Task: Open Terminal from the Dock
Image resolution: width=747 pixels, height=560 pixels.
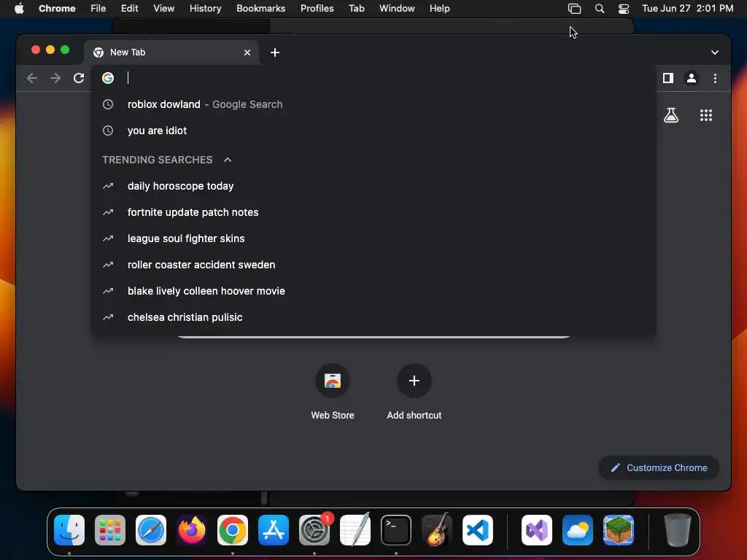Action: (x=396, y=530)
